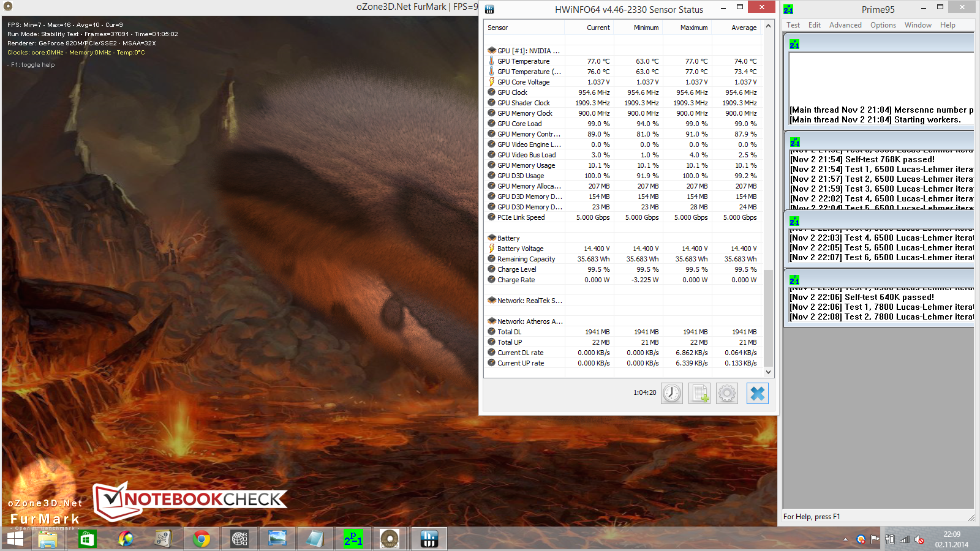Image resolution: width=980 pixels, height=551 pixels.
Task: Click the HWiNFO sensor list scrollbar thumb
Action: tap(768, 318)
